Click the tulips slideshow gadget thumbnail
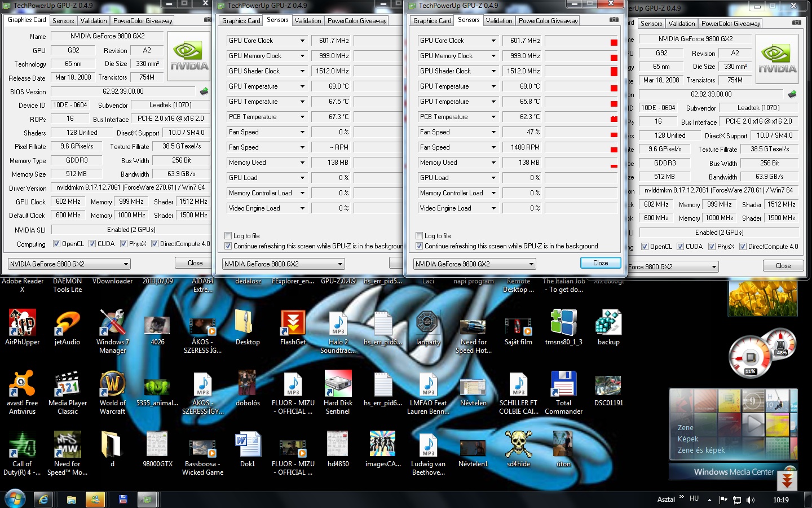812x508 pixels. tap(762, 297)
